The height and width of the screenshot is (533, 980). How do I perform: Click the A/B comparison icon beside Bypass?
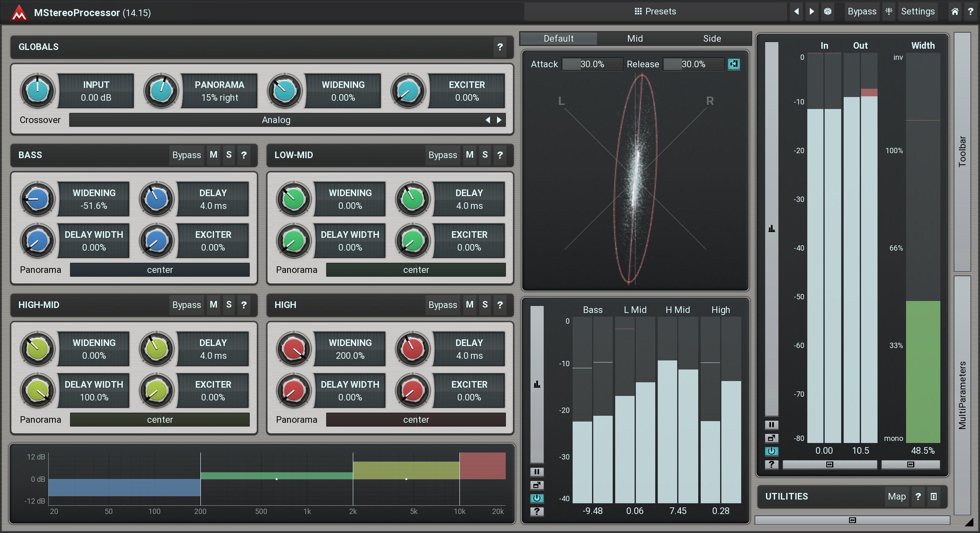coord(889,12)
